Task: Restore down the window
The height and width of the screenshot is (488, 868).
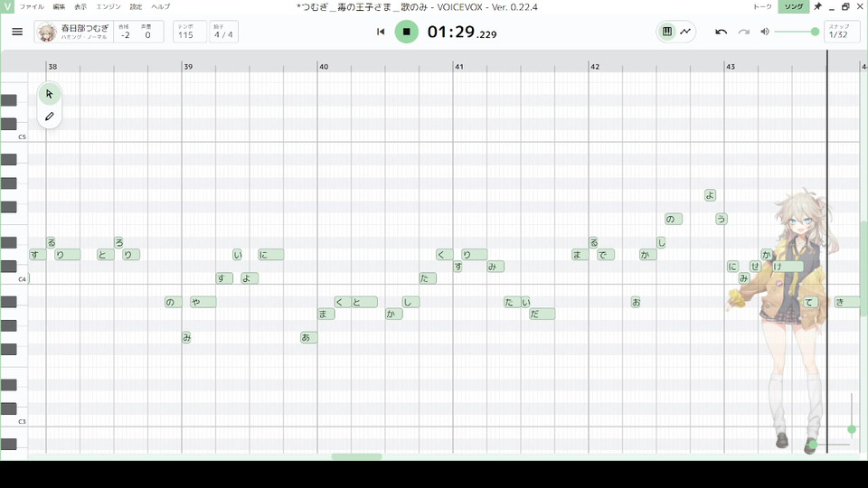Action: [x=845, y=6]
